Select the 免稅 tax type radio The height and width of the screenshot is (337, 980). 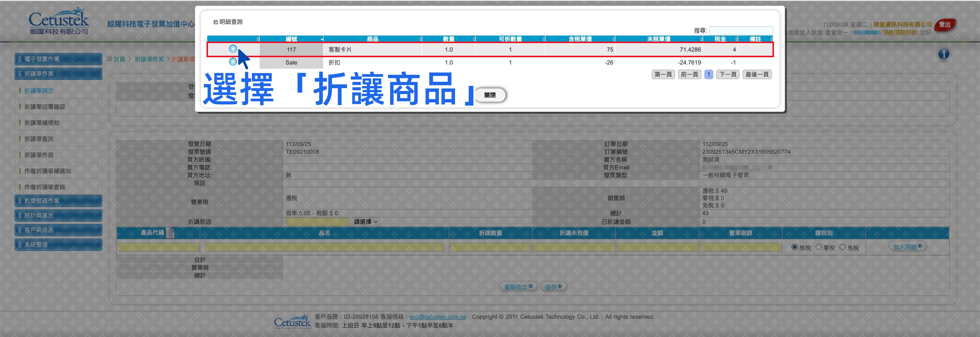coord(843,247)
